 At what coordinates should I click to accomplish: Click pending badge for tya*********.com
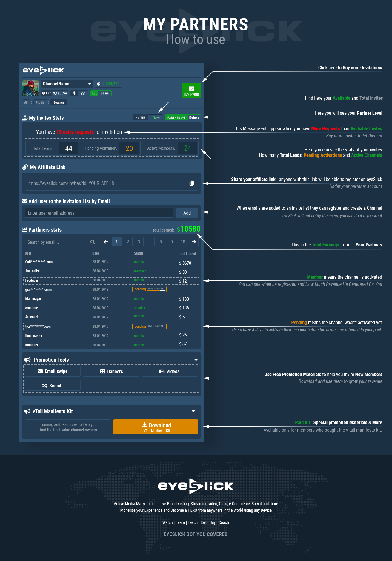click(149, 326)
